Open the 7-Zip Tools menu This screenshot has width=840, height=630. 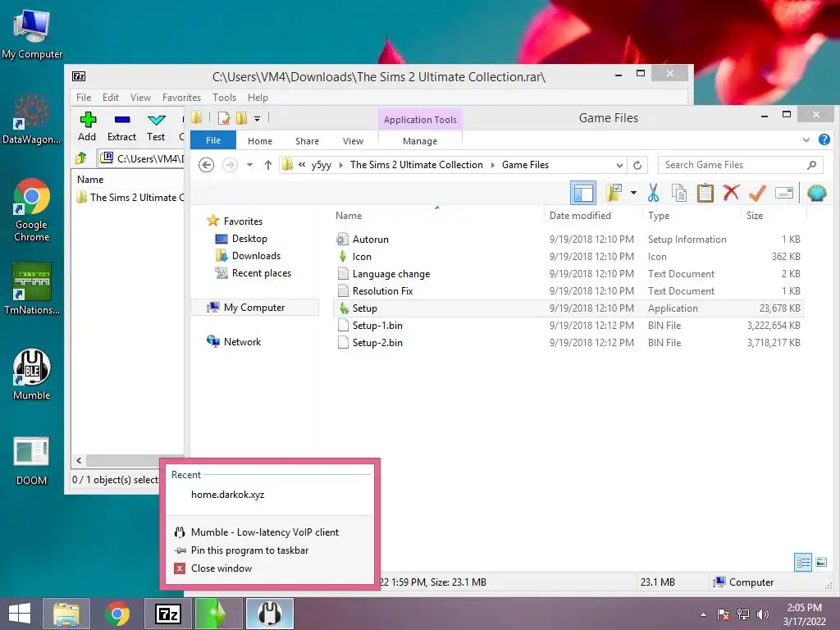tap(224, 98)
